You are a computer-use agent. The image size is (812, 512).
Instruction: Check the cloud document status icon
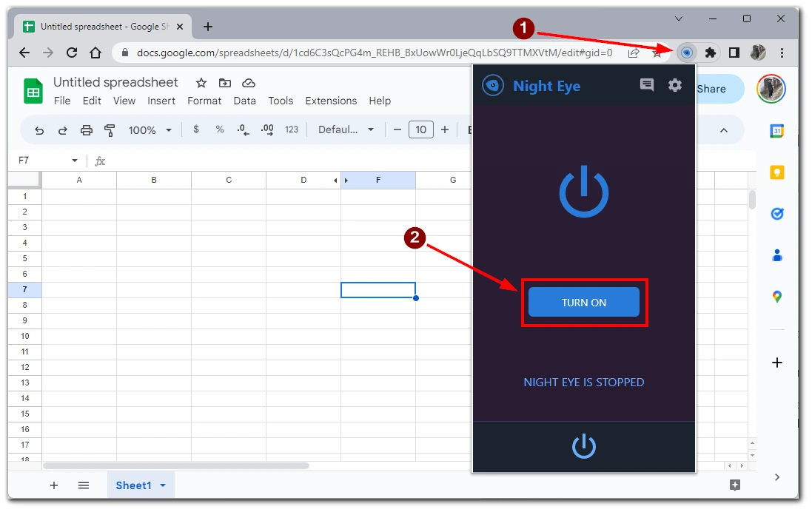[x=249, y=83]
